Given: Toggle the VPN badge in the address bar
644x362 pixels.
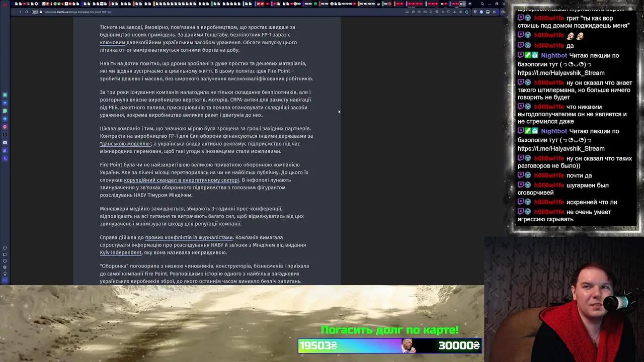Looking at the screenshot, I should 35,12.
